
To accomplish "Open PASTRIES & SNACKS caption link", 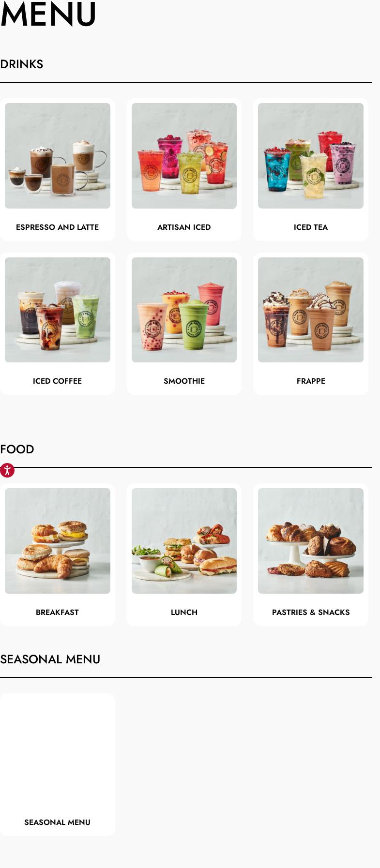I will (x=311, y=612).
